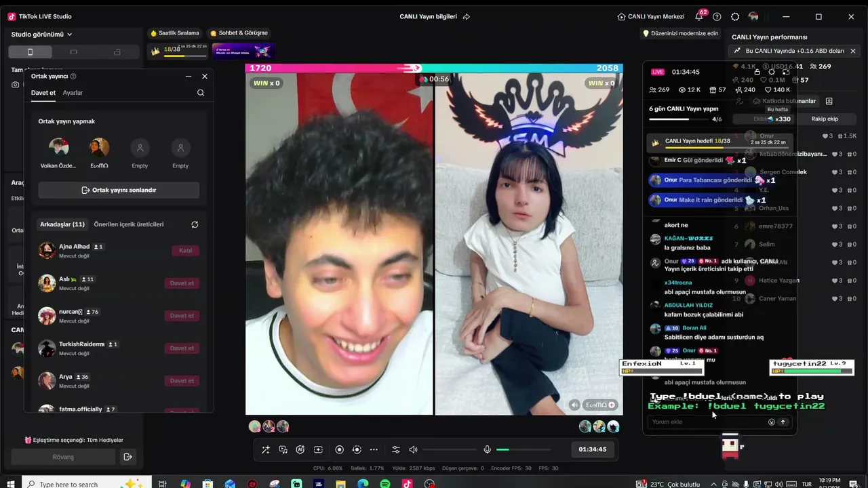Open CANLI Yayın Merkezi
868x488 pixels.
pos(652,16)
